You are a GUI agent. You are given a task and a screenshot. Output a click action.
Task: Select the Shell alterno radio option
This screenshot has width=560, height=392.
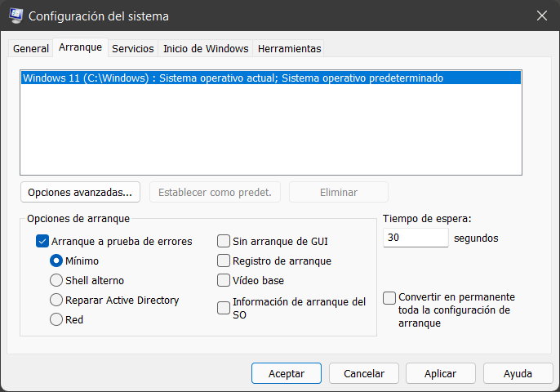coord(56,280)
